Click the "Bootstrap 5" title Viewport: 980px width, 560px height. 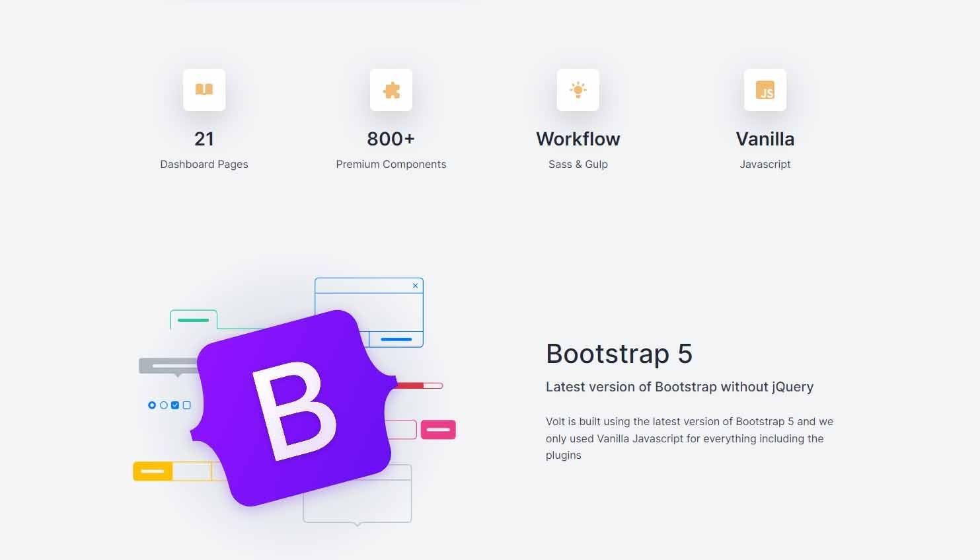[x=619, y=354]
